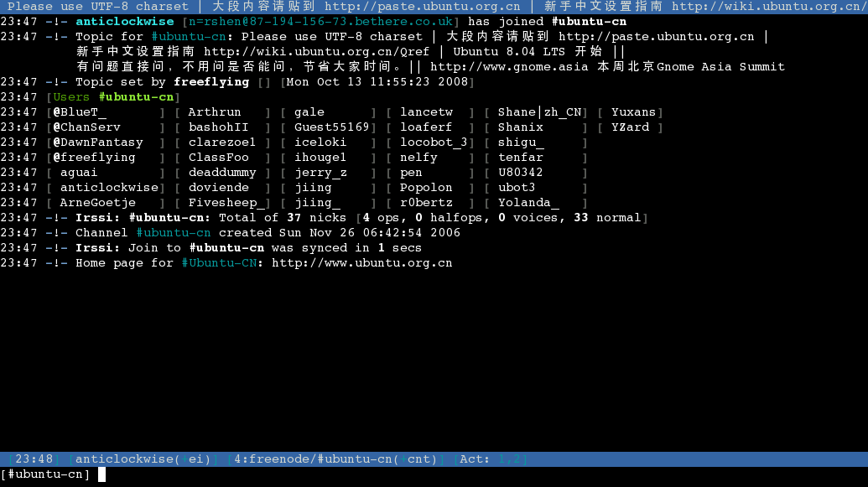Select the nick Shane|zh_CN
Image resolution: width=868 pixels, height=487 pixels.
[540, 112]
